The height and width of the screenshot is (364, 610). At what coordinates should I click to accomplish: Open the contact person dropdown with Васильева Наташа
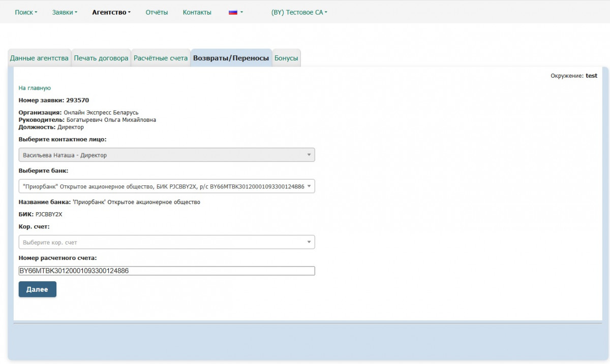point(166,155)
